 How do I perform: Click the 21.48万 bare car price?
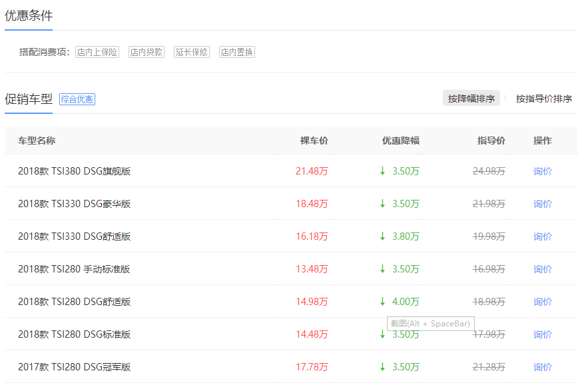click(312, 171)
